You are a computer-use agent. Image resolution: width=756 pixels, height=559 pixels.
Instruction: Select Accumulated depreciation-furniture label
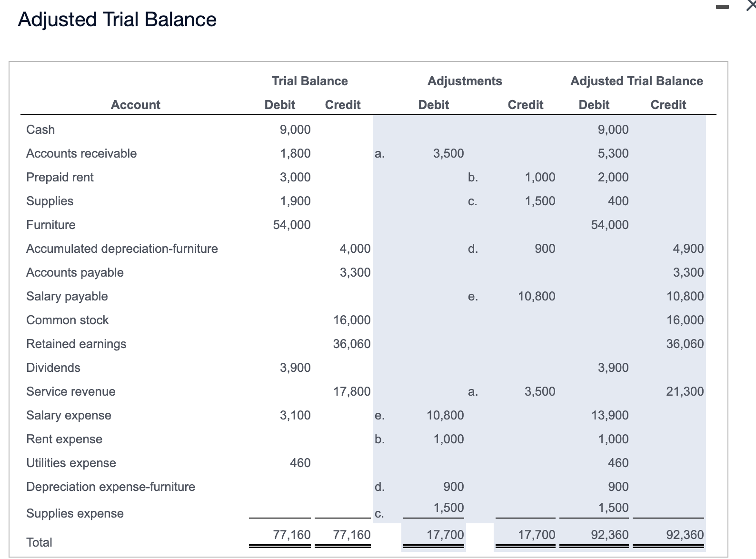coord(122,249)
